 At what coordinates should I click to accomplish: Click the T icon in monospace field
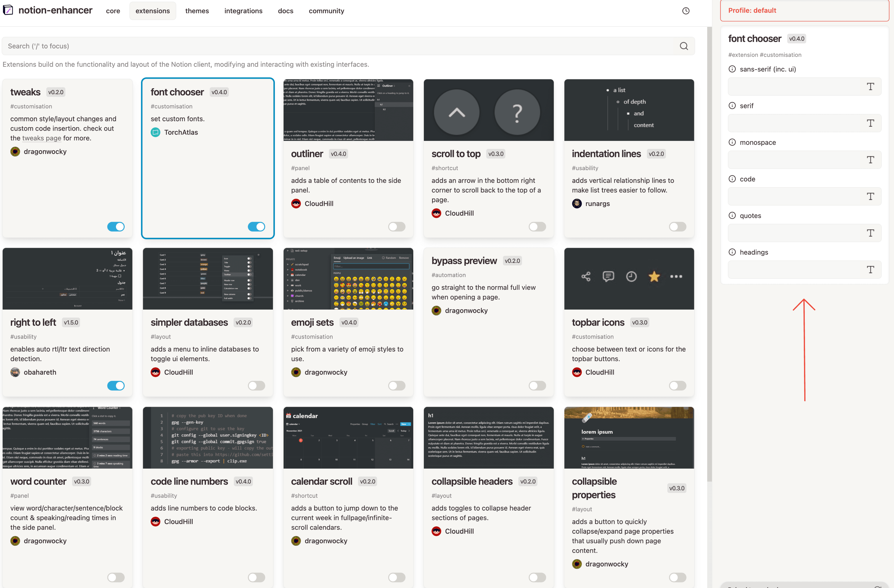tap(870, 160)
